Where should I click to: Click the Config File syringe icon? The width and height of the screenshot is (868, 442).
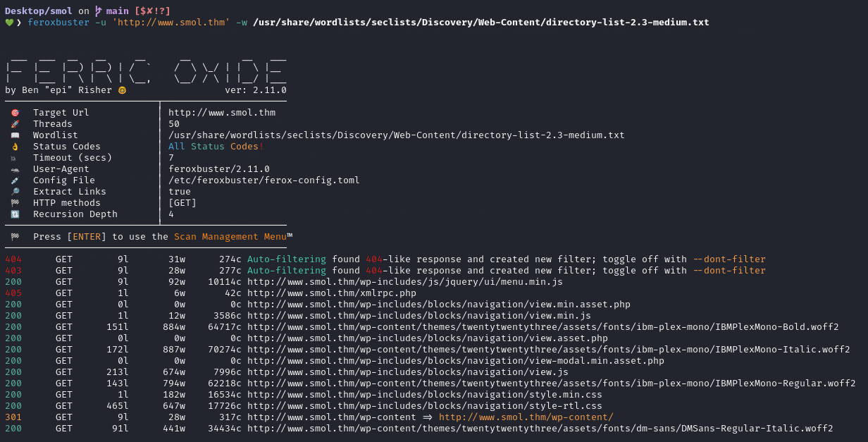(x=15, y=180)
